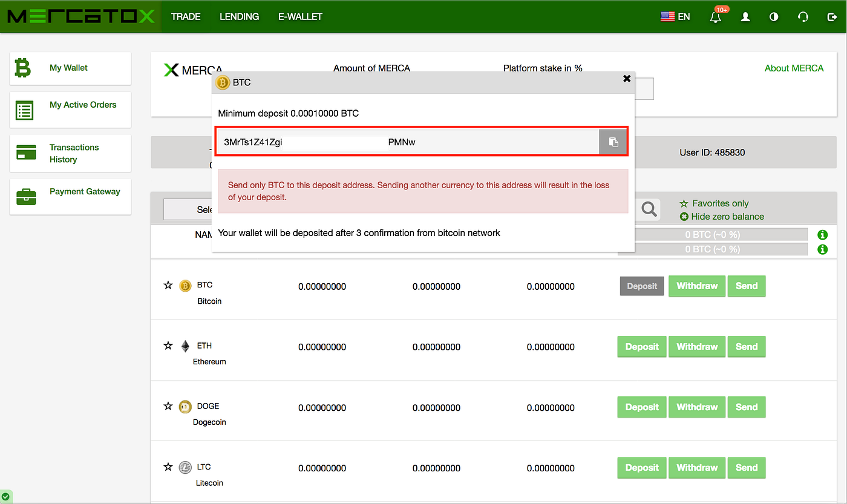Image resolution: width=847 pixels, height=504 pixels.
Task: Click the lower green info icon by the 0 BTC bar
Action: tap(822, 249)
